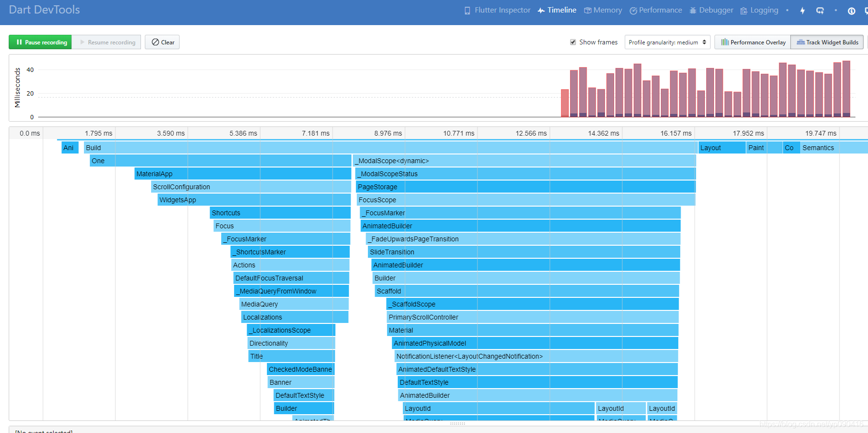This screenshot has width=868, height=433.
Task: Select the AnimatedDefaultTextStyle flame bar
Action: coord(537,369)
